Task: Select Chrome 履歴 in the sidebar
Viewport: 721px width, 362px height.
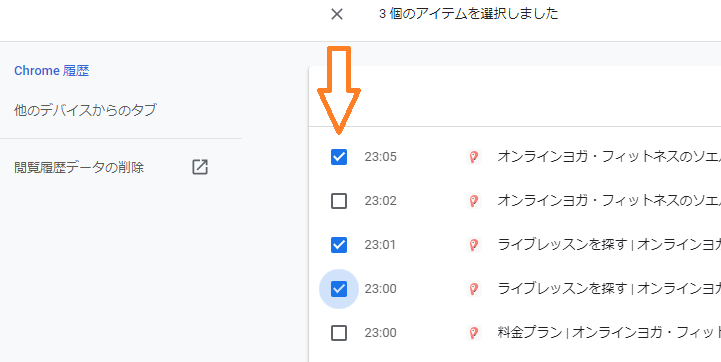Action: (x=52, y=71)
